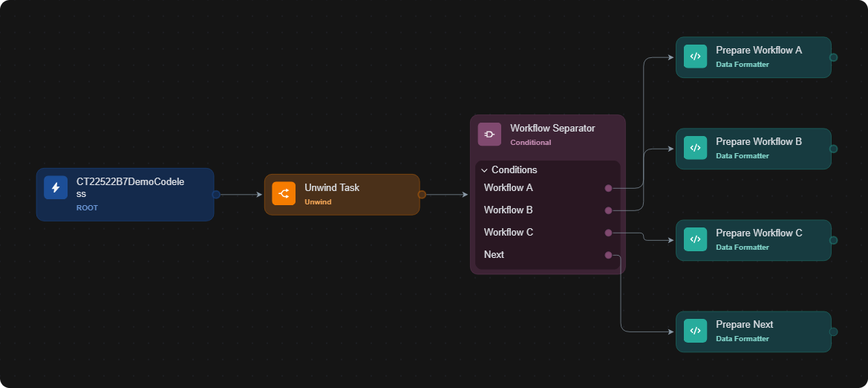
Task: Click Data Formatter label under Prepare Workflow C
Action: (743, 248)
